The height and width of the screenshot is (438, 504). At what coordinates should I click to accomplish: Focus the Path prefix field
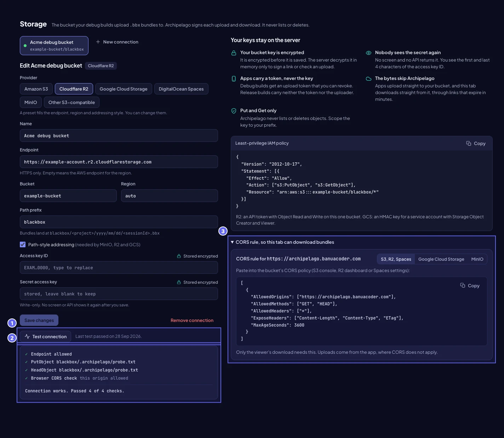(119, 222)
